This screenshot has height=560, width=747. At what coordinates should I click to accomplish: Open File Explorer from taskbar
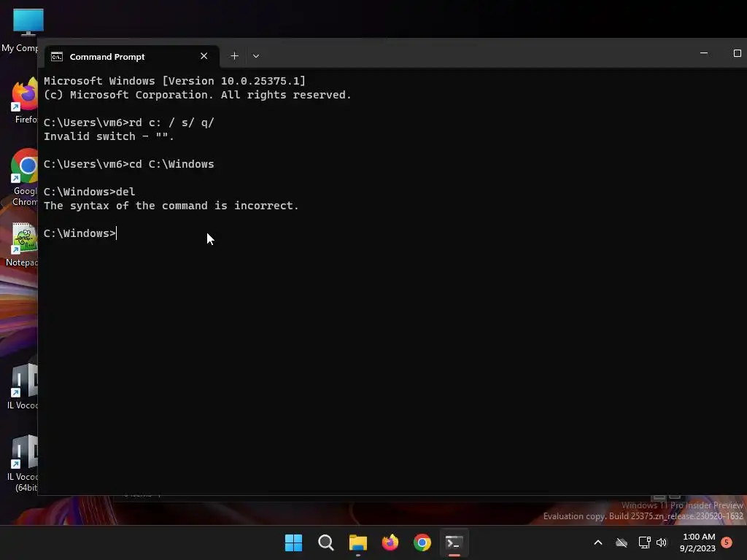pyautogui.click(x=357, y=542)
